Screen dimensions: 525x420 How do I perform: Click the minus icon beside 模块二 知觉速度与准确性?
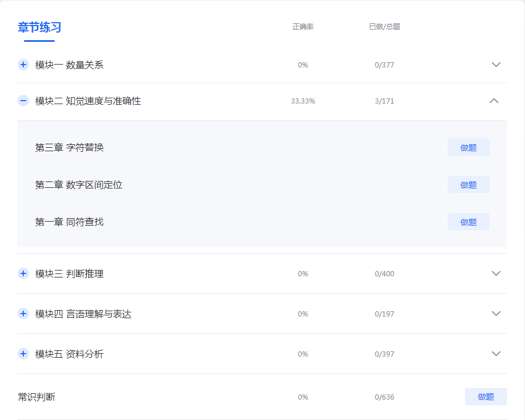coord(23,101)
